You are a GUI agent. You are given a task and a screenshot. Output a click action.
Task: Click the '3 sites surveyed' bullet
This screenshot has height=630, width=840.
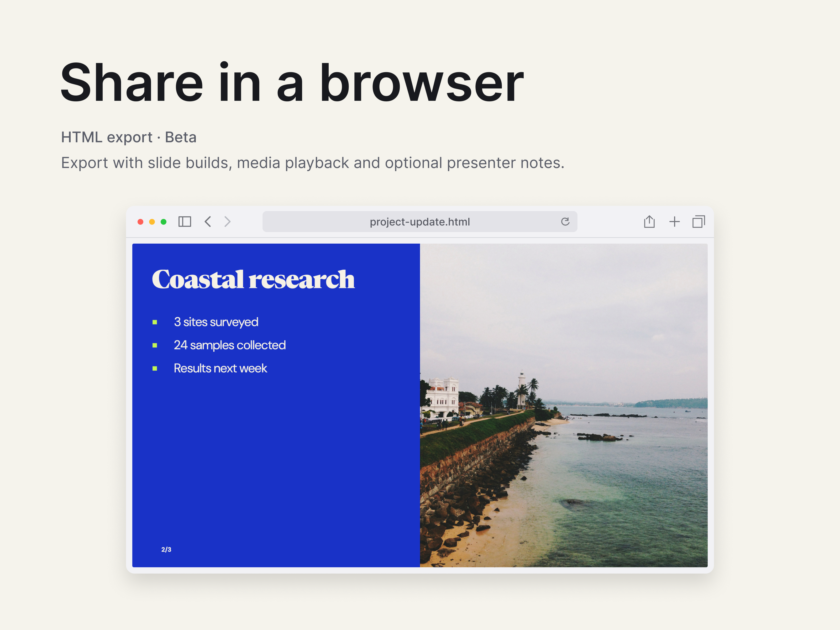pos(216,322)
